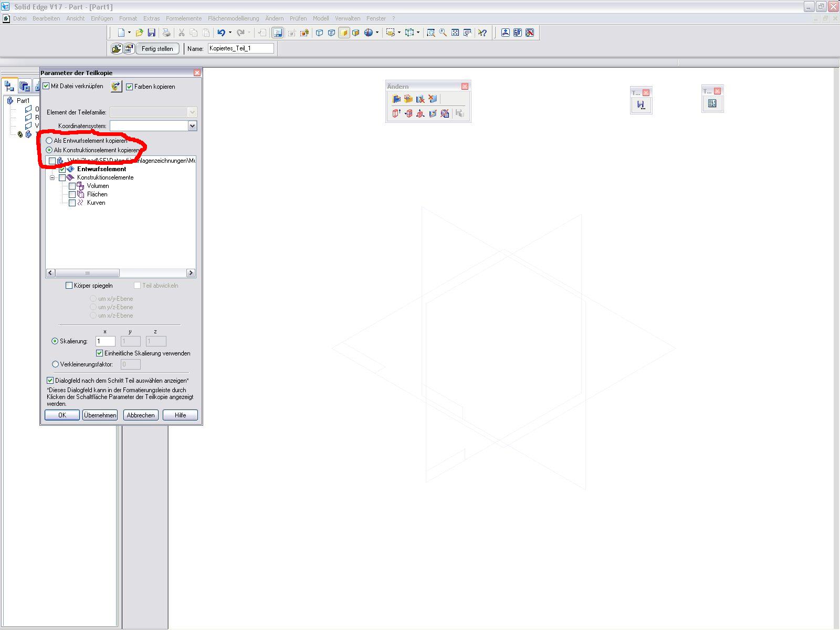Viewport: 840px width, 630px height.
Task: Select Als Konstruktionselement kopieren radio button
Action: pyautogui.click(x=49, y=150)
